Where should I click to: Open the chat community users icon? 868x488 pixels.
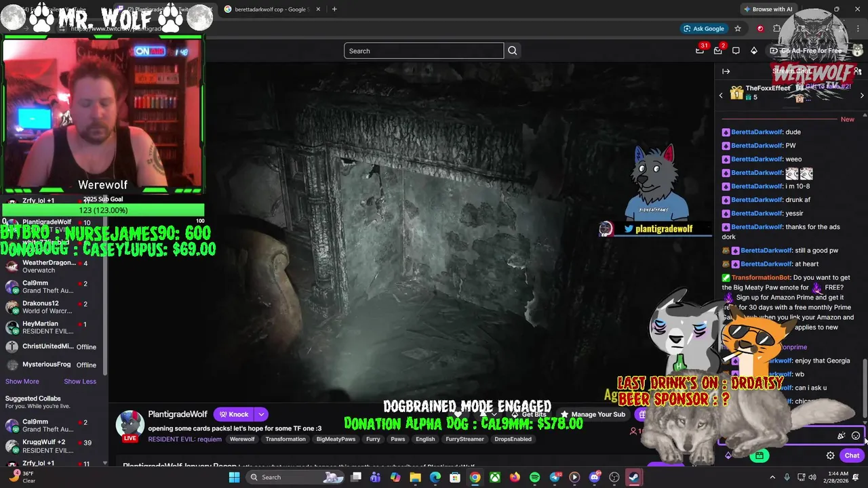coord(857,71)
